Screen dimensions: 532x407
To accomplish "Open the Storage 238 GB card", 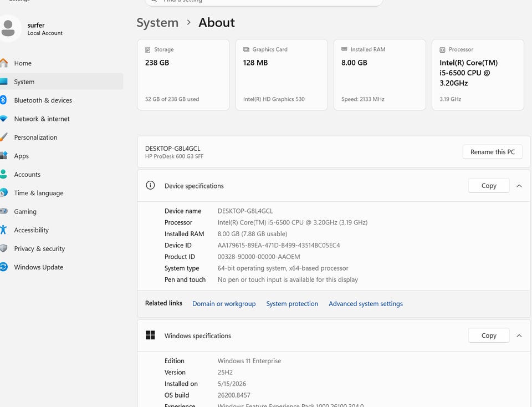I will click(183, 75).
